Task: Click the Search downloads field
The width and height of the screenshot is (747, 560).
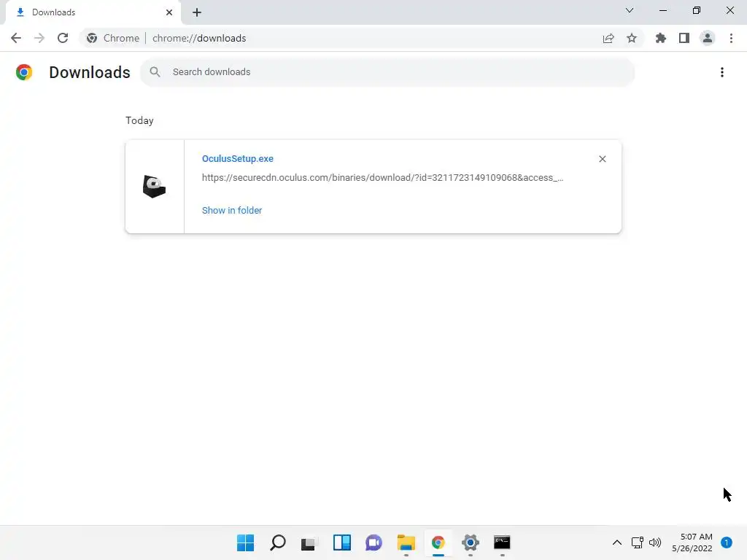Action: (x=387, y=72)
